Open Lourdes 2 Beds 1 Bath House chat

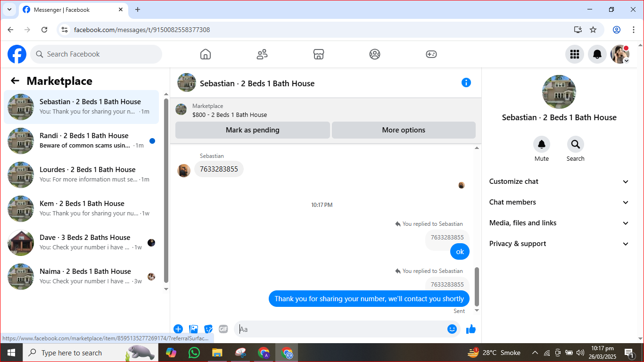click(x=82, y=175)
